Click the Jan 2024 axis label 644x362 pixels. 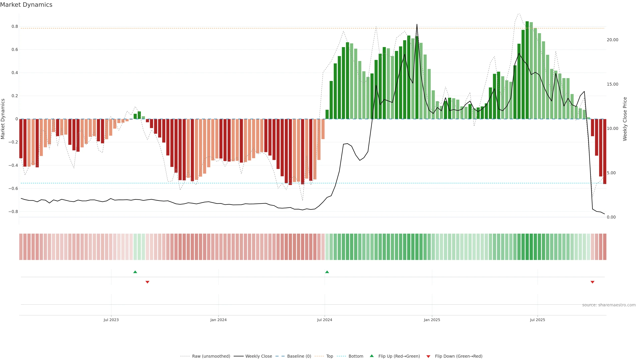218,320
